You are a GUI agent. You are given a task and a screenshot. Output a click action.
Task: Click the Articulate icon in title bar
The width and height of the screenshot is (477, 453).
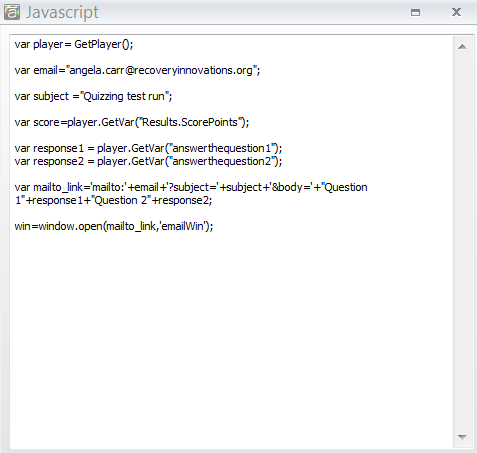point(12,12)
